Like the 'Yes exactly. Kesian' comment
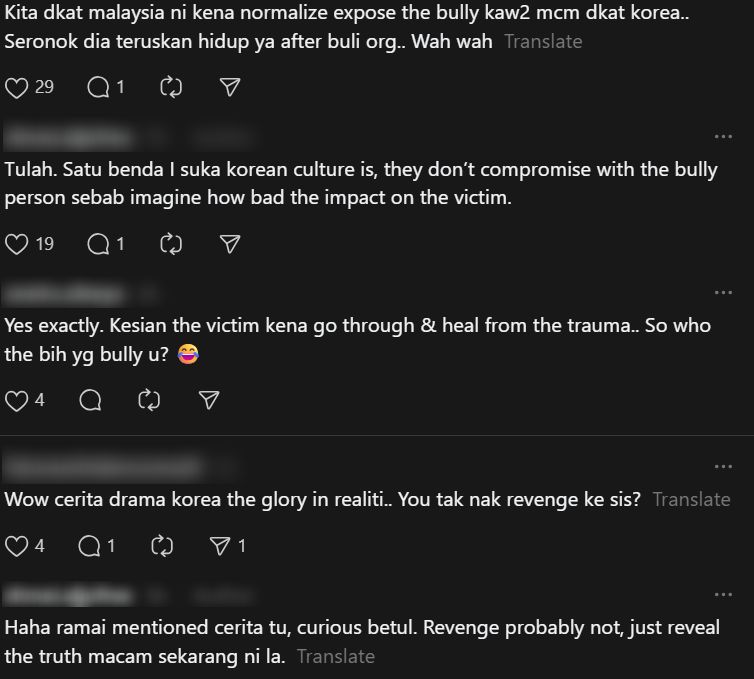The height and width of the screenshot is (679, 754). coord(16,401)
